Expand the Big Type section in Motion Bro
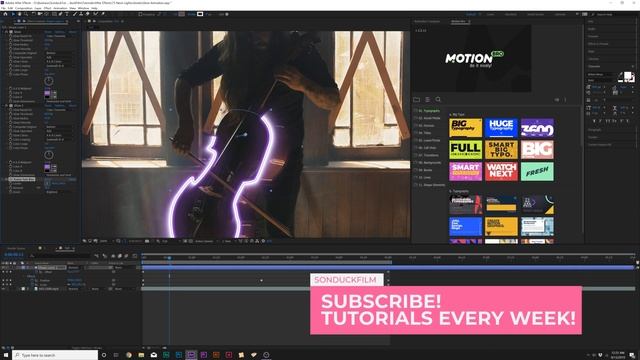This screenshot has height=360, width=640. click(x=457, y=115)
